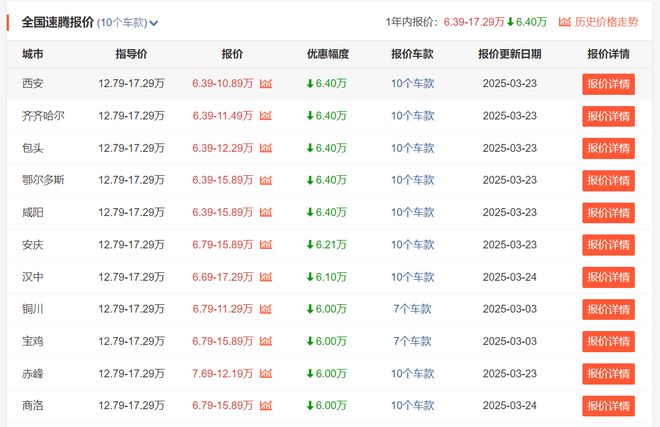
Task: Select city name 西安
Action: pyautogui.click(x=32, y=83)
